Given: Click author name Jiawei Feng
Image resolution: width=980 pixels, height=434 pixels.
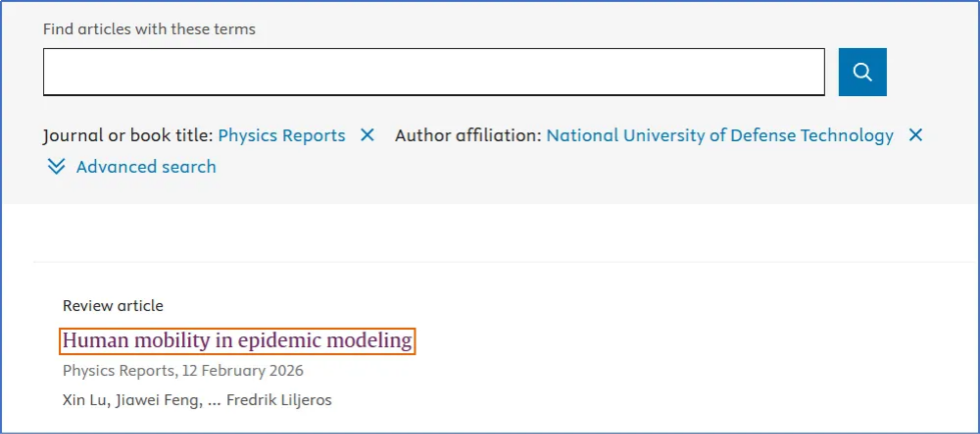Looking at the screenshot, I should [x=159, y=400].
